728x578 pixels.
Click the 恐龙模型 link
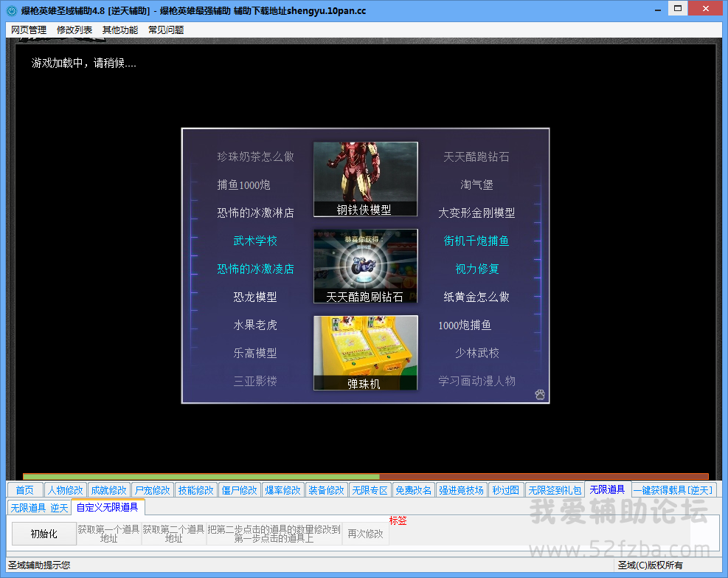255,297
